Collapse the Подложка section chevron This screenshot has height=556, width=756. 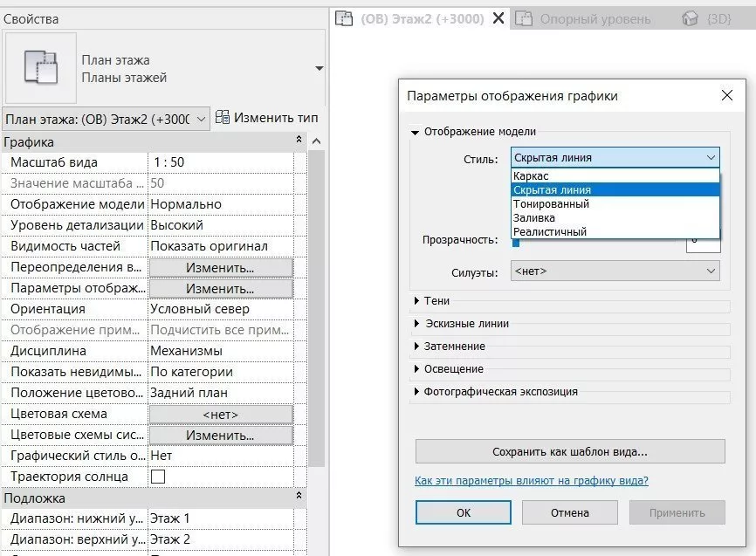point(299,498)
